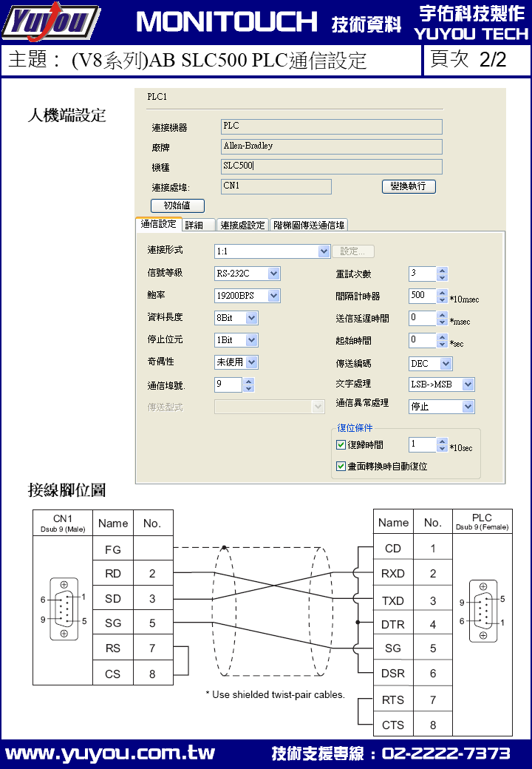Click the 通信埠號 value field showing 9

228,385
